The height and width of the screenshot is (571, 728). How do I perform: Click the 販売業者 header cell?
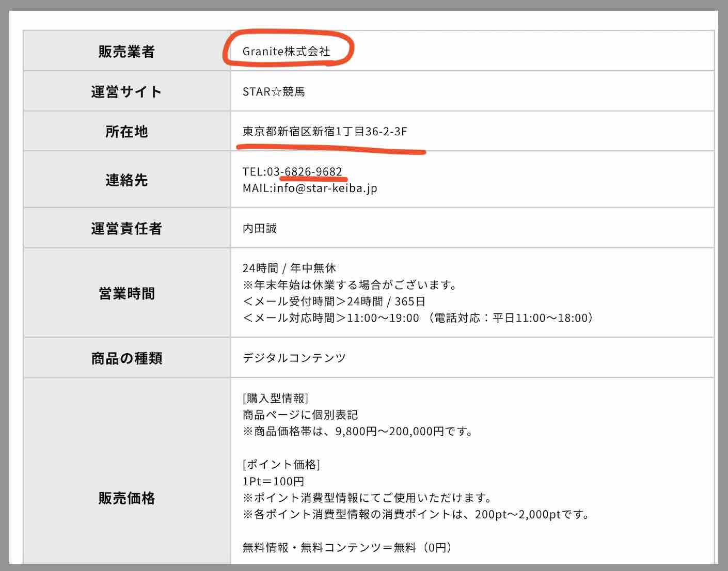coord(126,51)
